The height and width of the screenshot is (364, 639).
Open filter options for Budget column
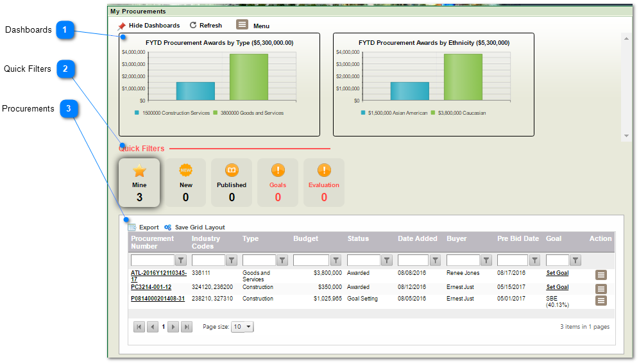pyautogui.click(x=336, y=260)
